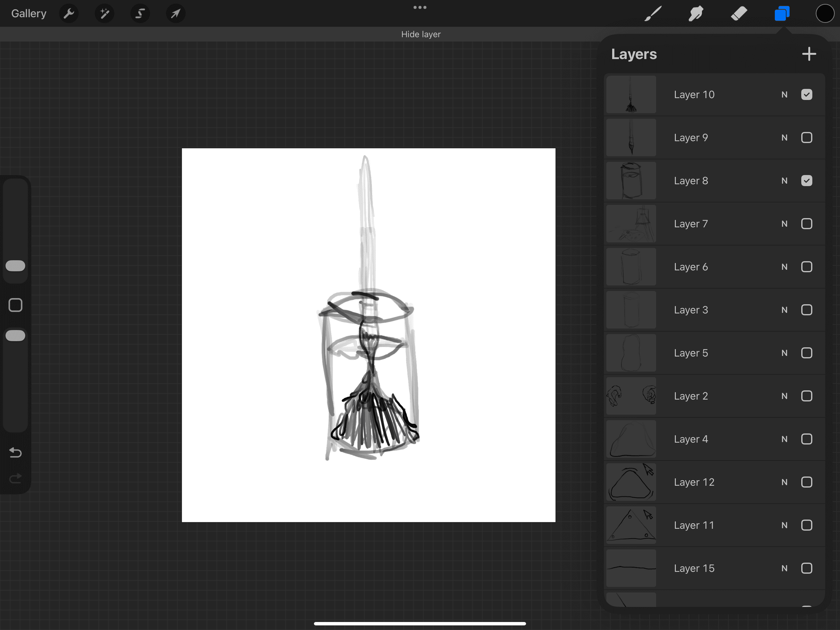Select Layer 4 thumbnail
840x630 pixels.
[x=631, y=439]
